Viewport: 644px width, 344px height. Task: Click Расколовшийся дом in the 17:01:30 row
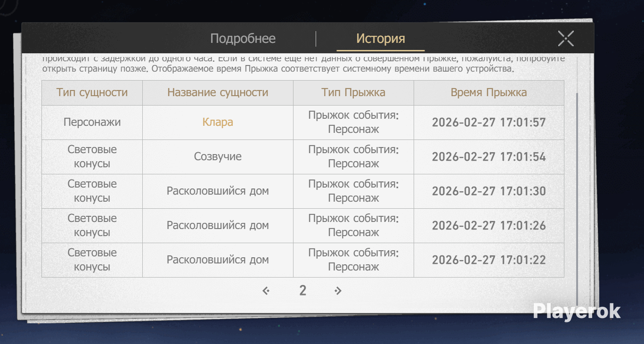[218, 191]
